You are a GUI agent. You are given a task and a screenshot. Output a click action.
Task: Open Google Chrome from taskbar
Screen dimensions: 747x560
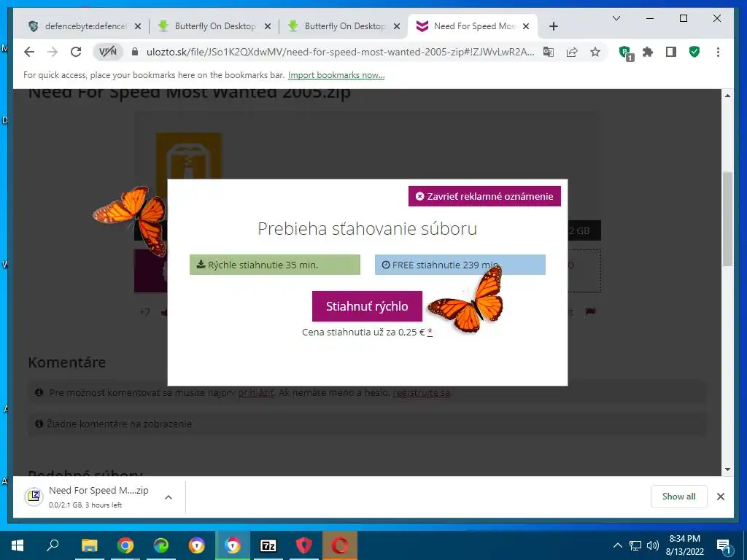tap(125, 545)
